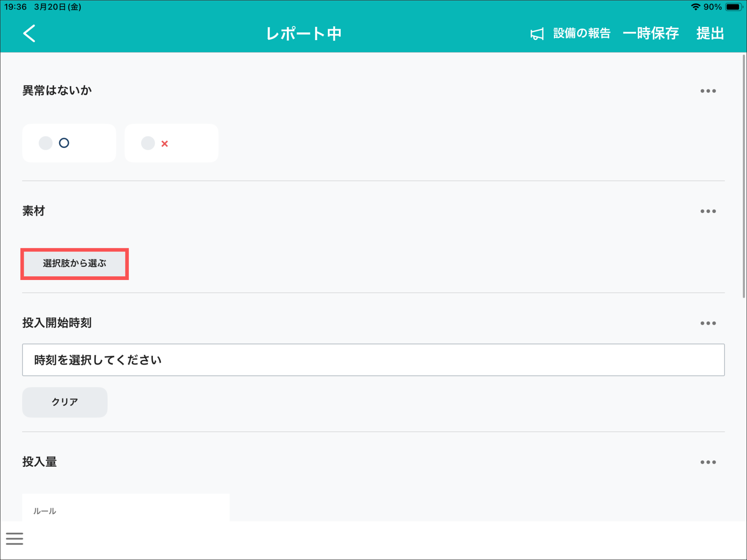Open three-dot menu for 異常はないか
747x560 pixels.
coord(708,91)
